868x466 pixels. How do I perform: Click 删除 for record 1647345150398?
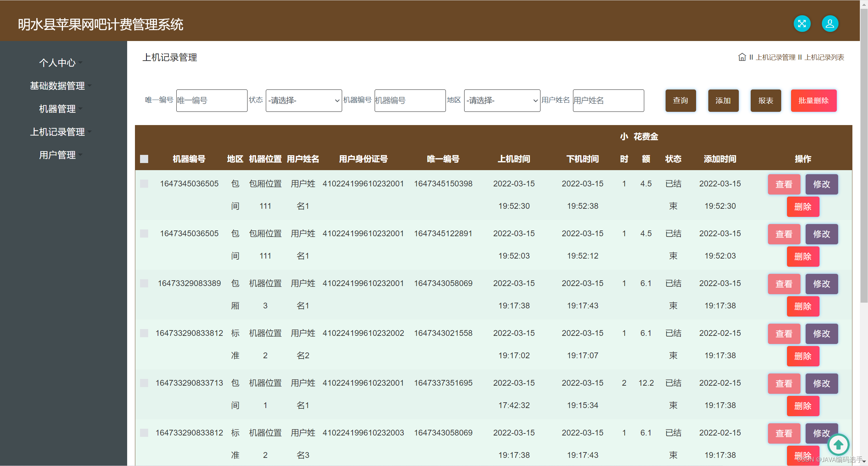[x=803, y=207]
